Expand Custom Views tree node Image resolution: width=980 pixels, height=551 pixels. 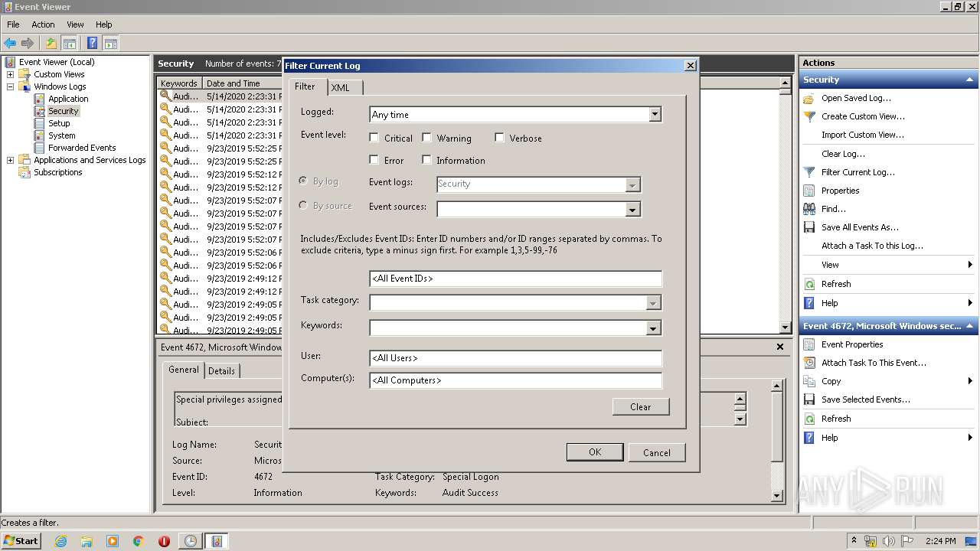pyautogui.click(x=10, y=74)
